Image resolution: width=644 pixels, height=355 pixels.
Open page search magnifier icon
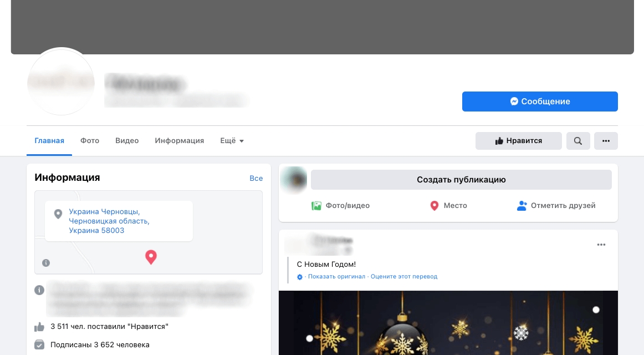point(578,141)
